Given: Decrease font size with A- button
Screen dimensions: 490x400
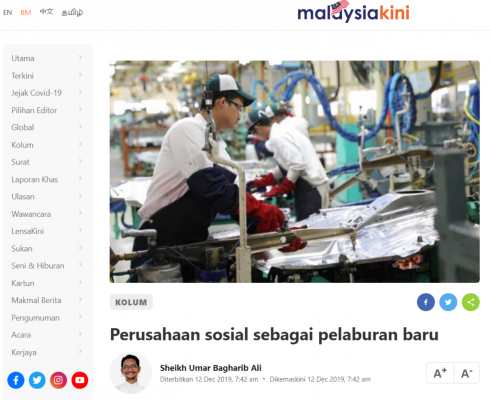Looking at the screenshot, I should click(466, 373).
